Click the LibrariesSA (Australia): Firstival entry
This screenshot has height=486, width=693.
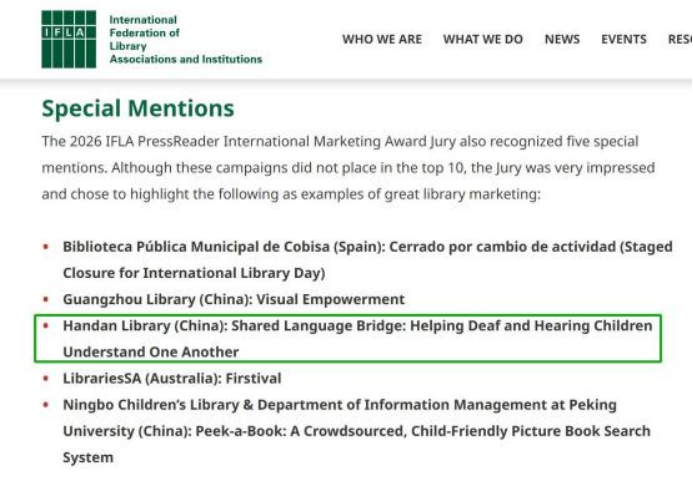coord(172,379)
